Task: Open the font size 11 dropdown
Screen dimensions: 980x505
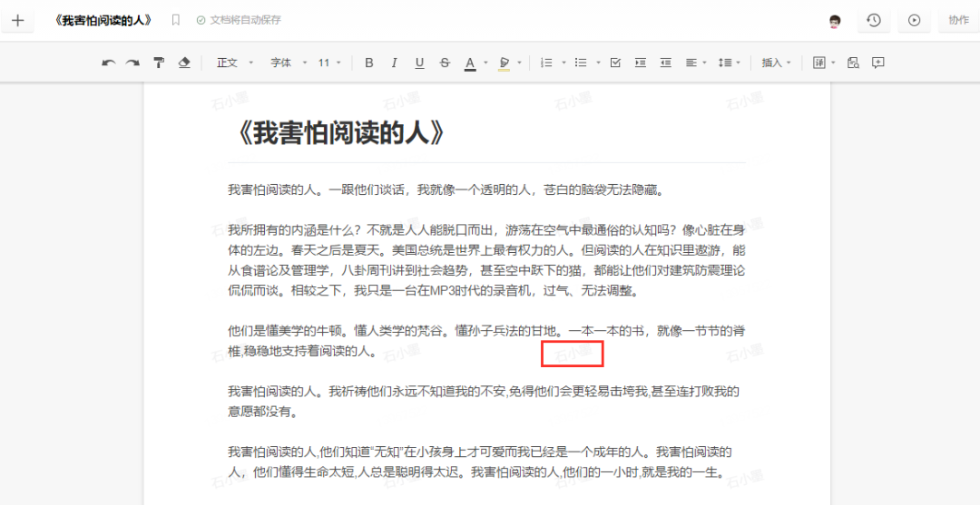Action: click(x=329, y=63)
